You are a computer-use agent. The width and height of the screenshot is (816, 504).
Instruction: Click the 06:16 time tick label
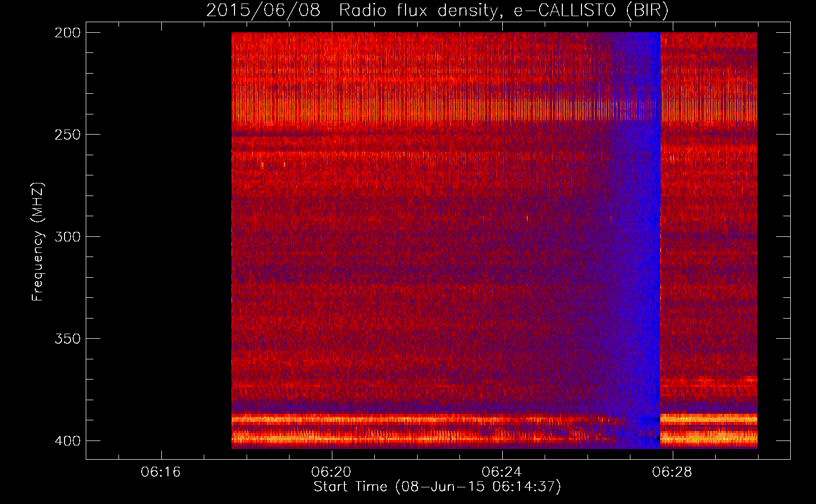(x=161, y=472)
